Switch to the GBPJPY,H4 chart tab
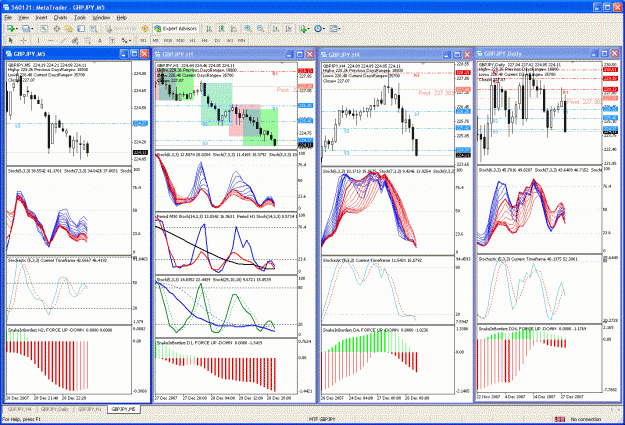This screenshot has height=425, width=625. point(20,409)
